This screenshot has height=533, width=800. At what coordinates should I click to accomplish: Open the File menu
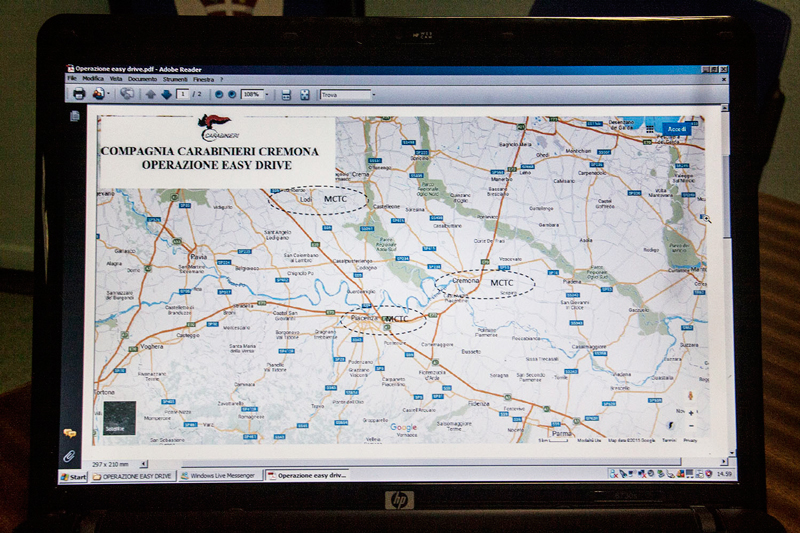click(x=72, y=79)
